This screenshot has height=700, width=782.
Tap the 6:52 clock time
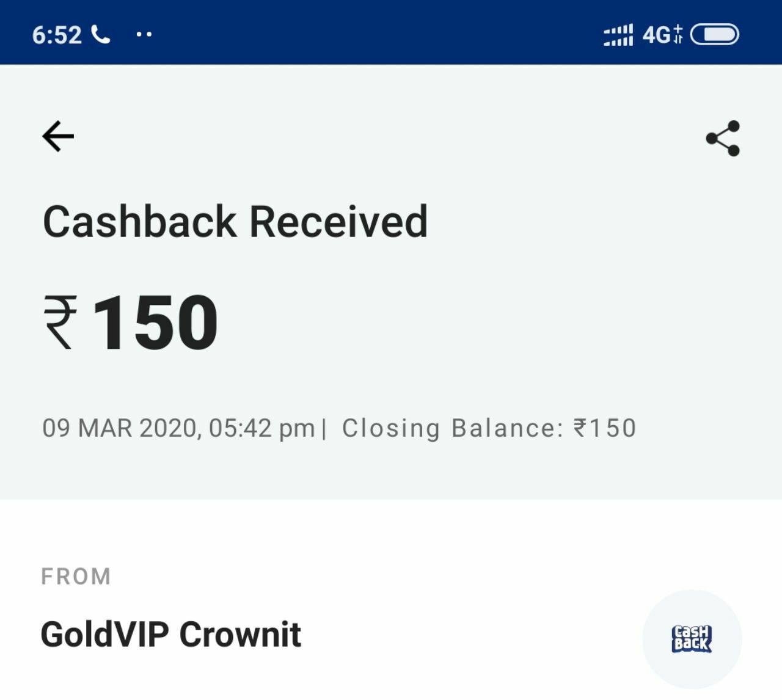point(57,35)
